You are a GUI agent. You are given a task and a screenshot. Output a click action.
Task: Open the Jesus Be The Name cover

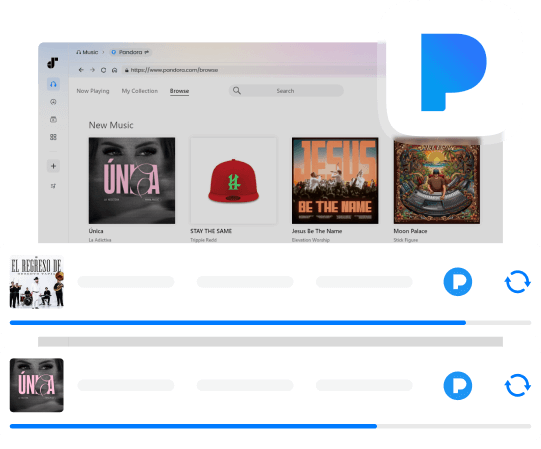click(335, 180)
